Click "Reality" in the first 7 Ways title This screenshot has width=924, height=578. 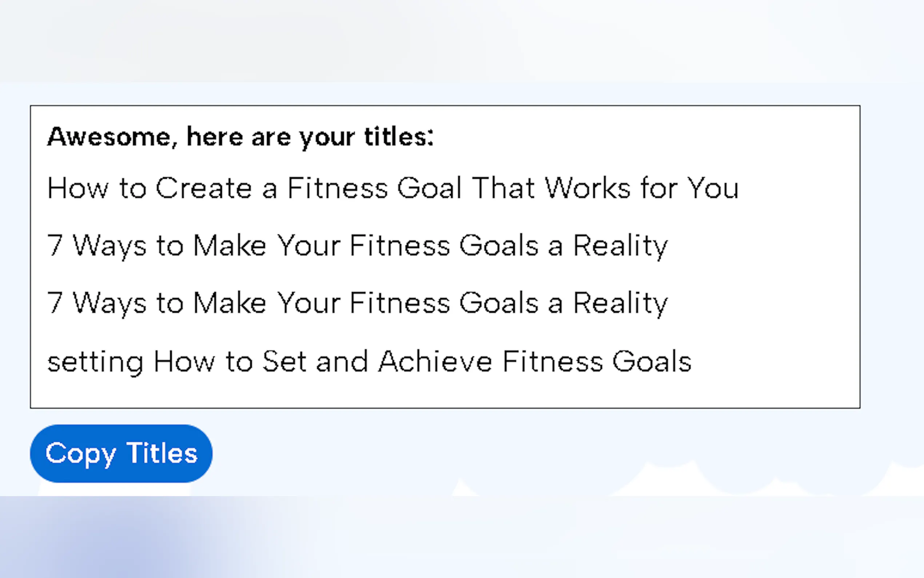[x=620, y=245]
